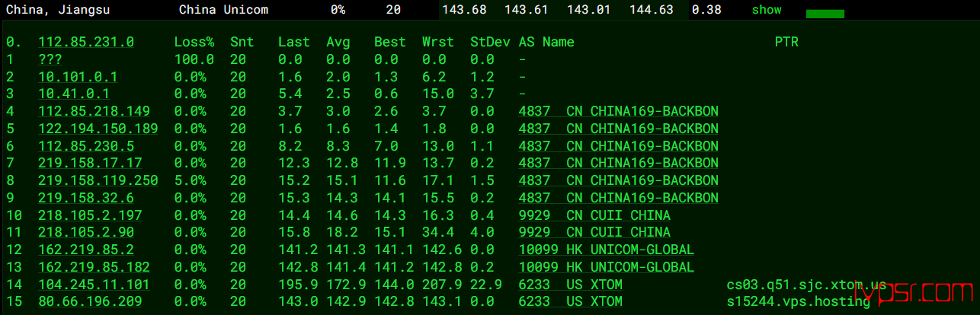Open IP link 218.105.2.197
Viewport: 980px width, 315px height.
[x=90, y=215]
